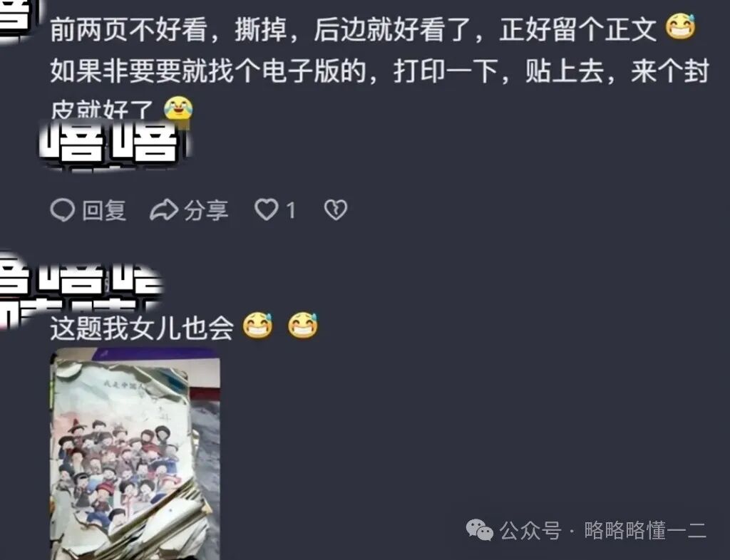Open the torn textbook photo thumbnail

coord(135,454)
